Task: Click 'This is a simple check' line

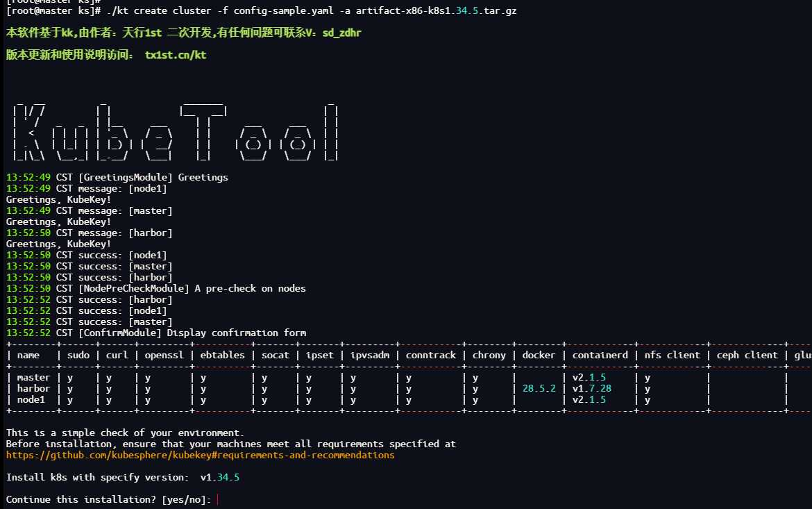Action: point(126,433)
